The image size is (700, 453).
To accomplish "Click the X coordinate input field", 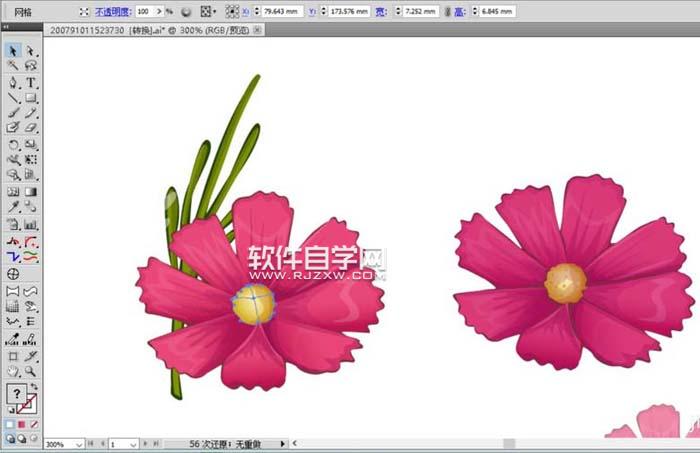I will point(283,11).
